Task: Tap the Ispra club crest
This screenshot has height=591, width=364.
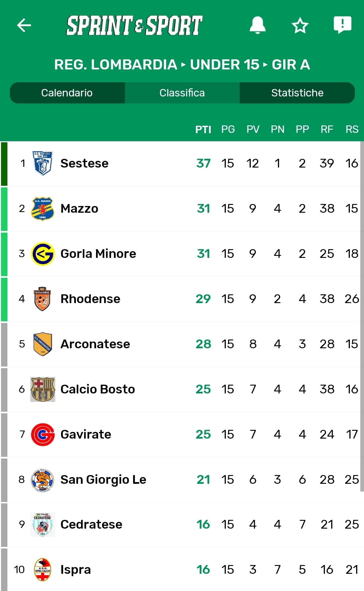Action: 42,570
